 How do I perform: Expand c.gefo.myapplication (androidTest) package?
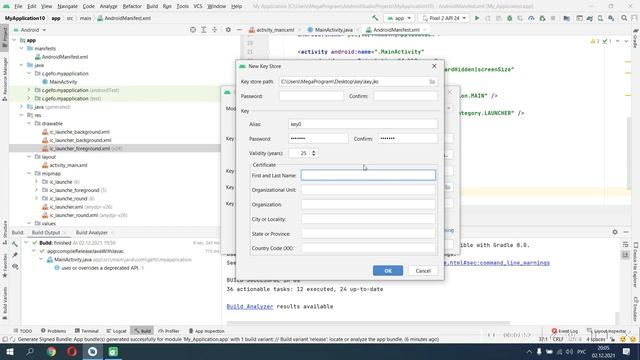(x=29, y=90)
